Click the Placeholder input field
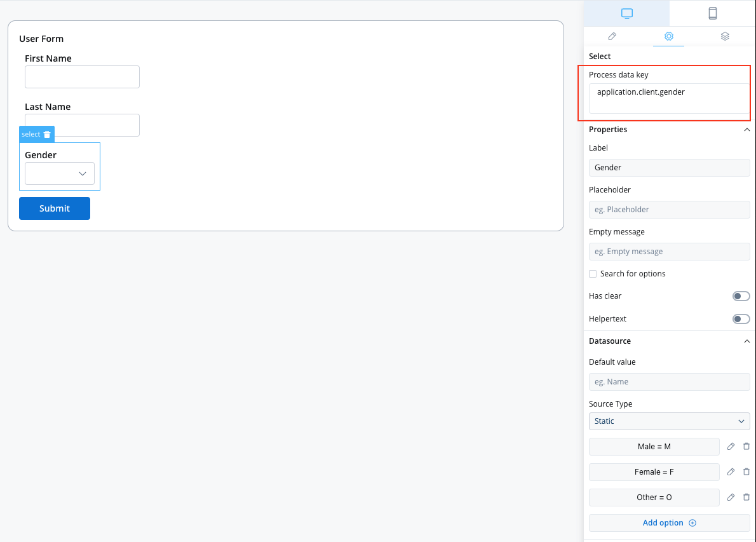This screenshot has height=542, width=756. point(669,210)
